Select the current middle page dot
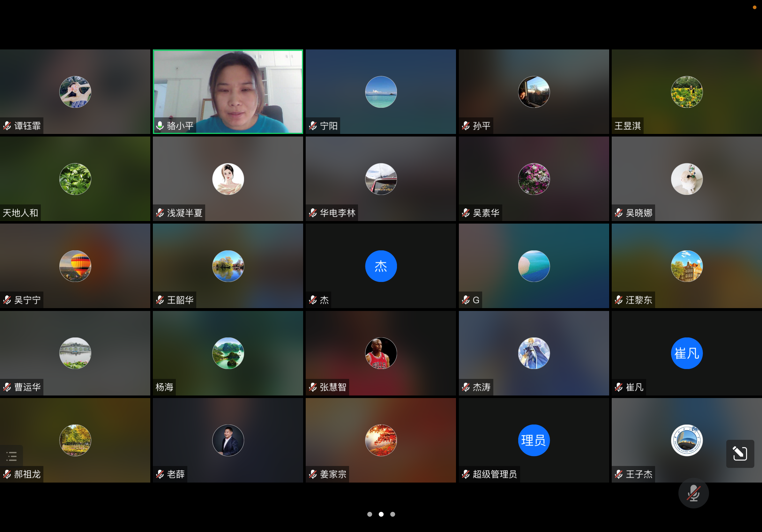The image size is (762, 532). click(x=381, y=514)
